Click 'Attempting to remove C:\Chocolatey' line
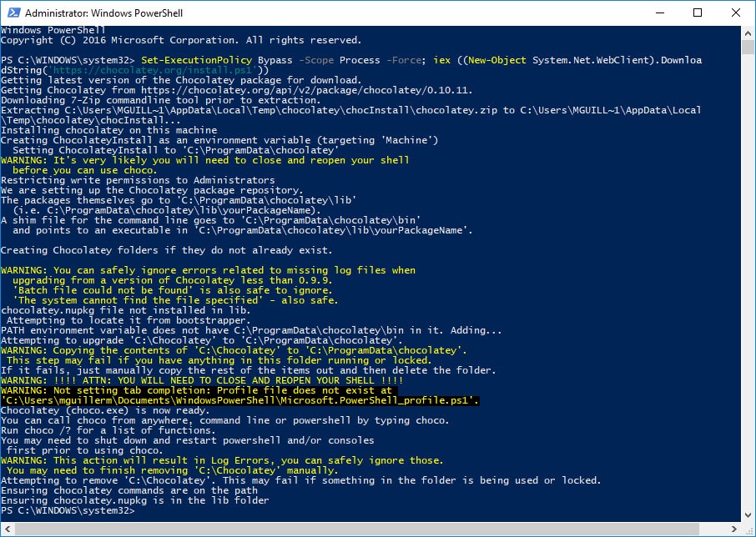The height and width of the screenshot is (537, 756). coord(301,480)
